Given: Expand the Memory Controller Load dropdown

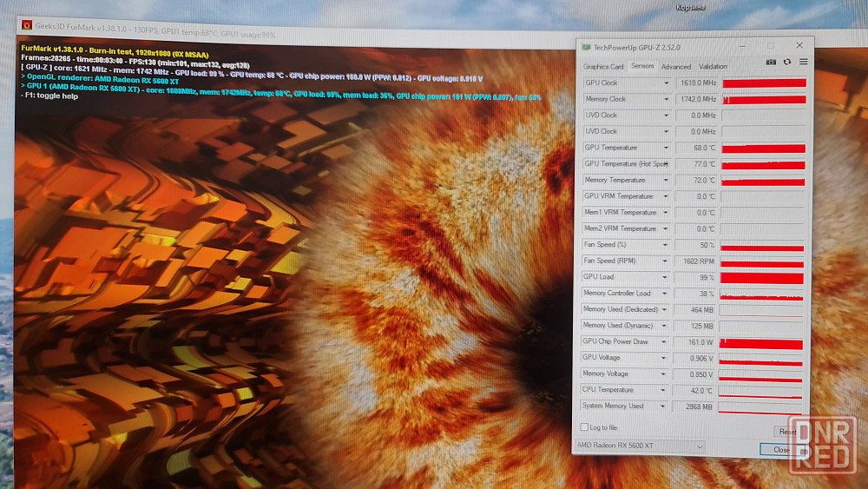Looking at the screenshot, I should (664, 293).
